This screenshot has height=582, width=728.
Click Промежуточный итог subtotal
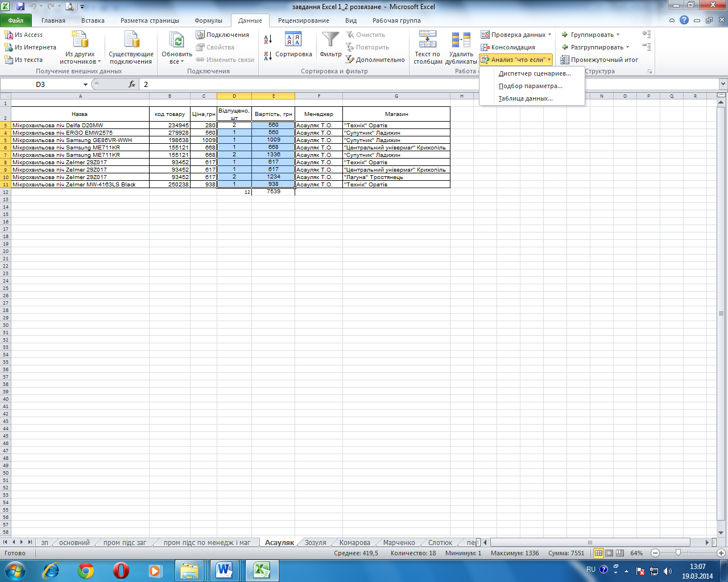(x=599, y=60)
